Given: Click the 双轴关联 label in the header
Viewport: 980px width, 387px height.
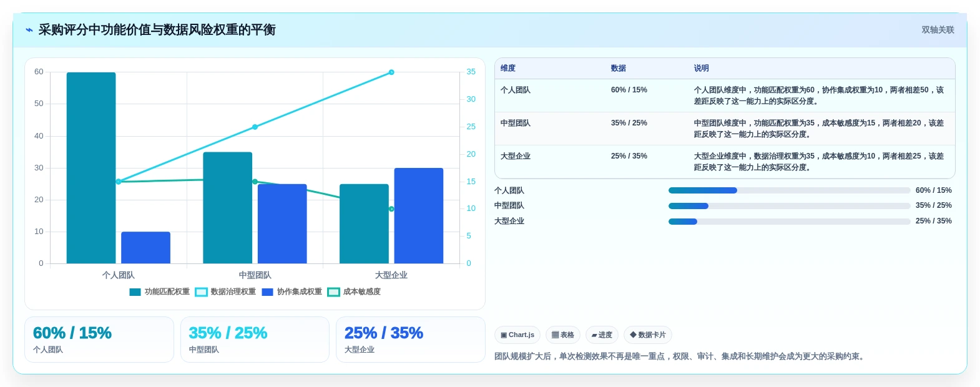Looking at the screenshot, I should [x=938, y=30].
